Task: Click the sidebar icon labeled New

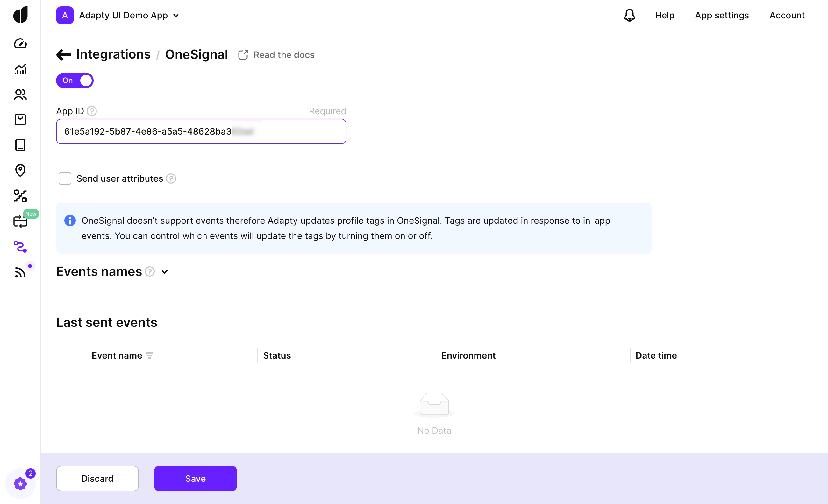Action: pos(20,221)
